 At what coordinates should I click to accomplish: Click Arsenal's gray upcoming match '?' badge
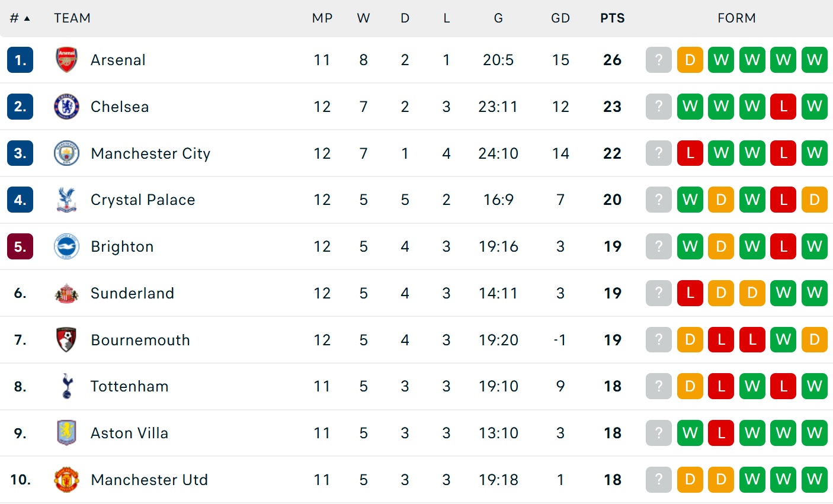(x=659, y=60)
